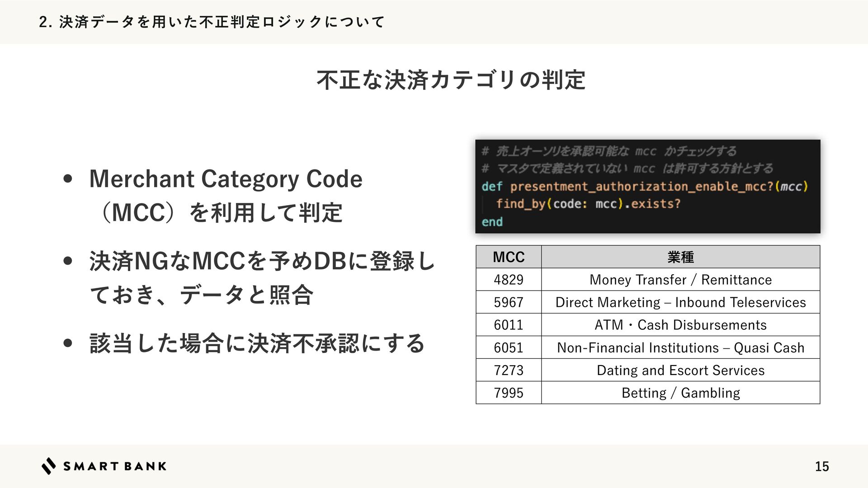Click the 7995 MCC code cell
This screenshot has height=488, width=868.
(x=509, y=393)
